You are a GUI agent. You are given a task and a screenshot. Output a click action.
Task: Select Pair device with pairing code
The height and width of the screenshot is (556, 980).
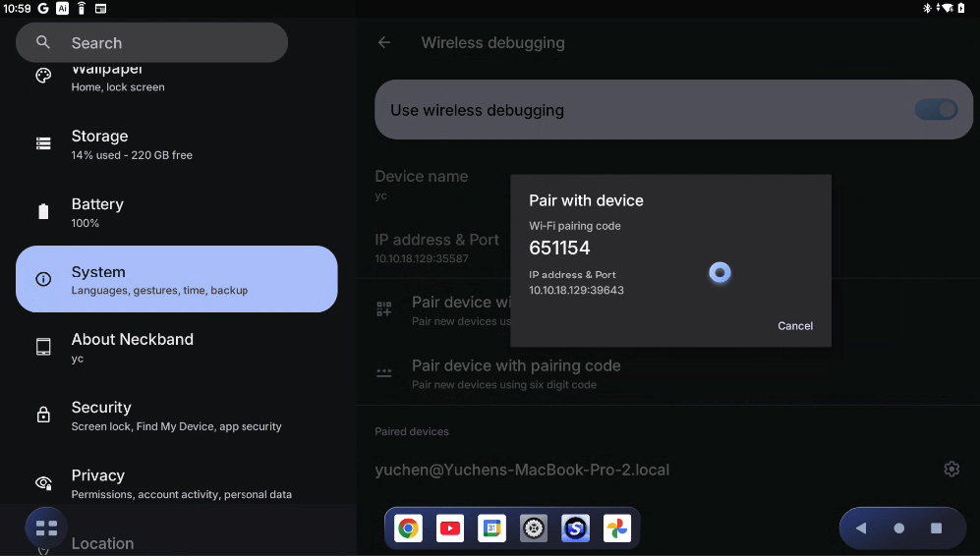[667, 373]
